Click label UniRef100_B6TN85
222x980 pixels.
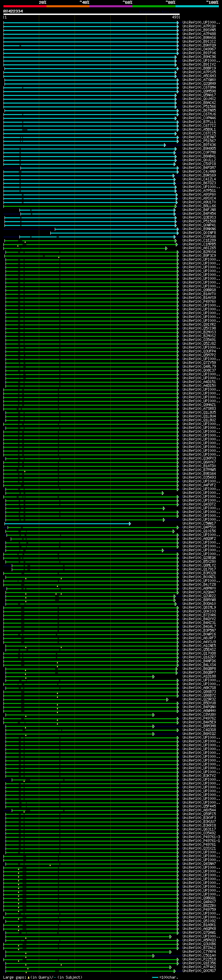point(199,110)
